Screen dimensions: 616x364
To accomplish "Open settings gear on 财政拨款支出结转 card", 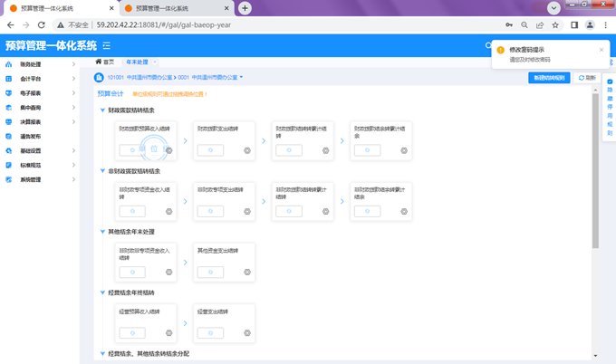I will pos(247,150).
